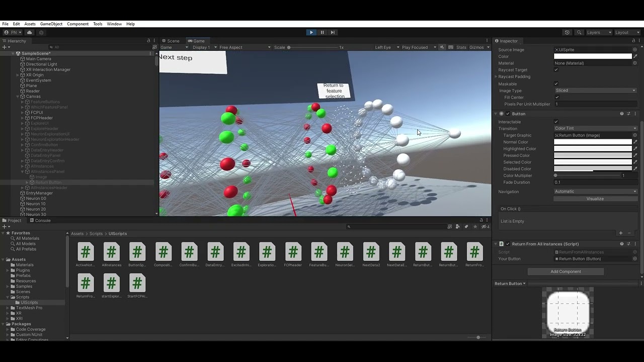Image resolution: width=644 pixels, height=362 pixels.
Task: Open the Component menu
Action: tap(77, 24)
